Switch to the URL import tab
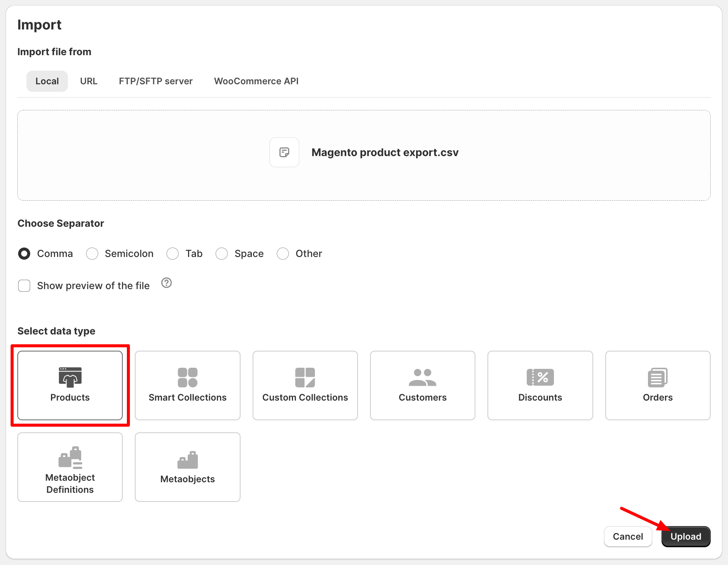Viewport: 728px width, 565px height. pos(89,81)
